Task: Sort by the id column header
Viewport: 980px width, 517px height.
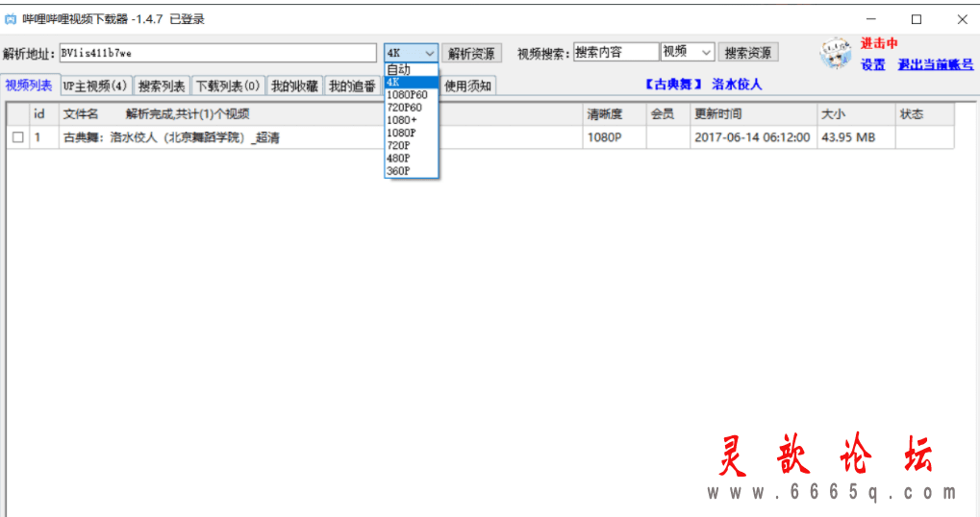Action: (43, 114)
